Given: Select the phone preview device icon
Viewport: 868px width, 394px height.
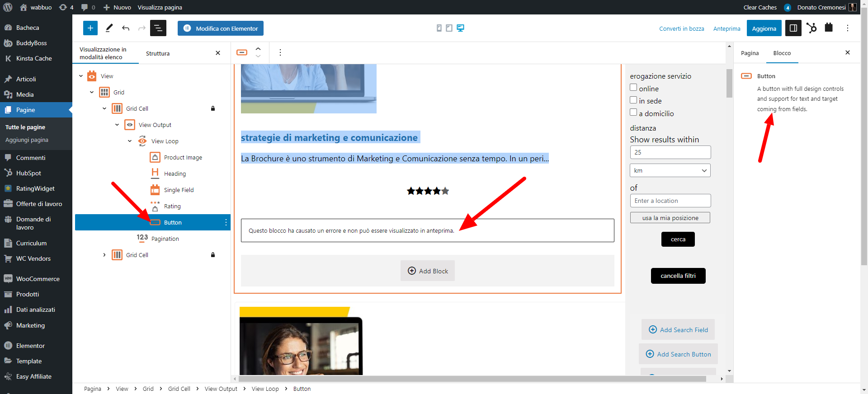Looking at the screenshot, I should (439, 28).
